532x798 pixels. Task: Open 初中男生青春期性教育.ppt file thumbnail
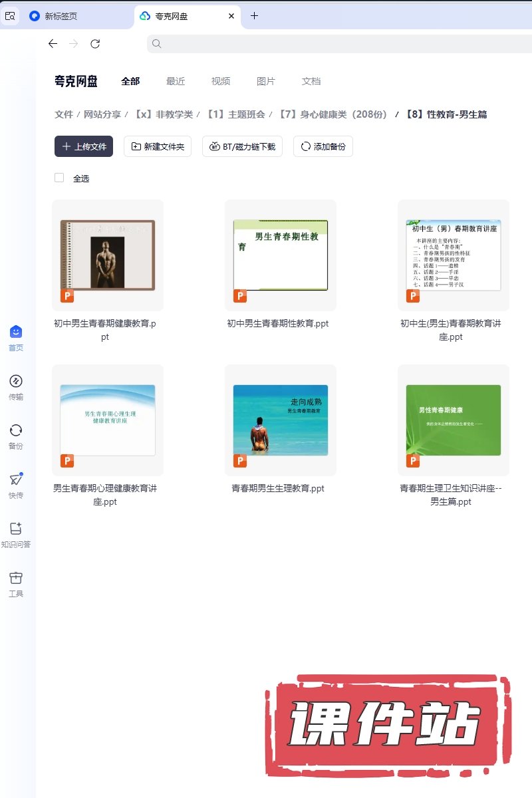pos(280,255)
